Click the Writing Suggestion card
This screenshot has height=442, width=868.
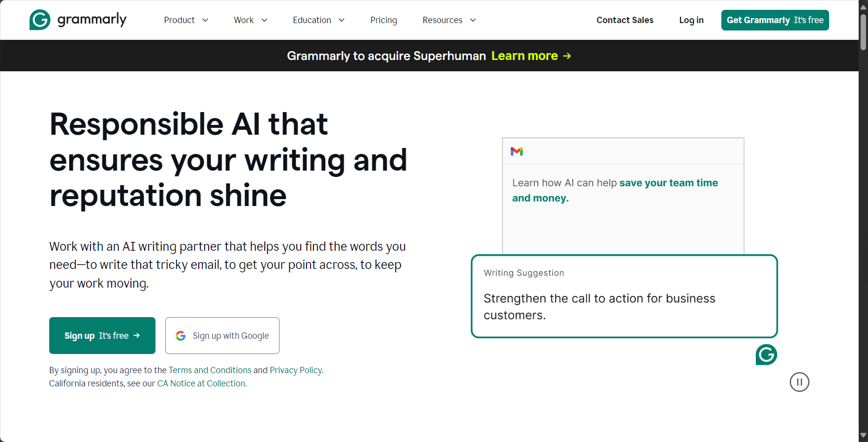point(624,296)
